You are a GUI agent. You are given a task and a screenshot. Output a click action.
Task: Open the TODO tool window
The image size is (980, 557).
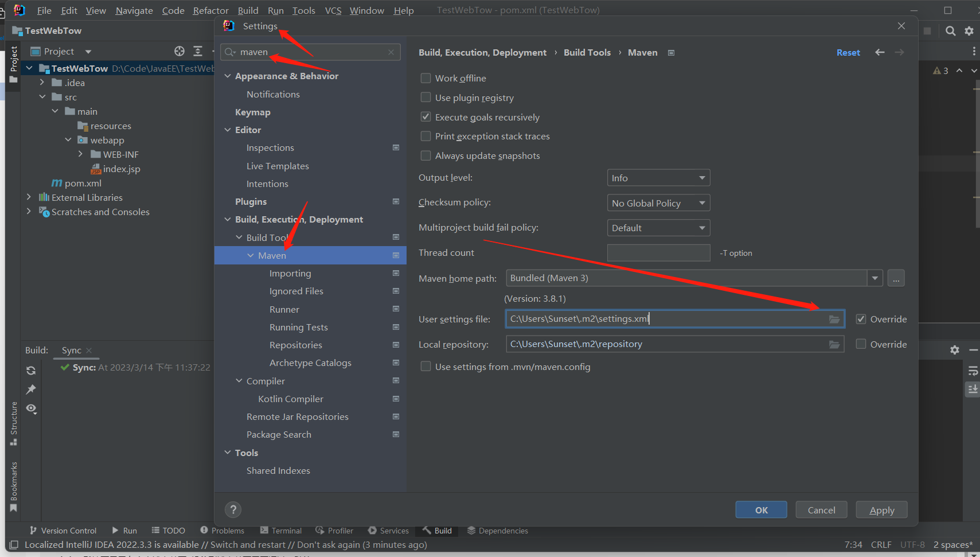[168, 531]
